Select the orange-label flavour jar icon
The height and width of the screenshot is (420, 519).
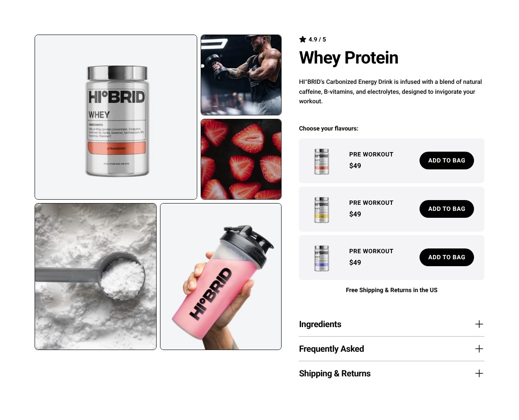click(x=321, y=161)
